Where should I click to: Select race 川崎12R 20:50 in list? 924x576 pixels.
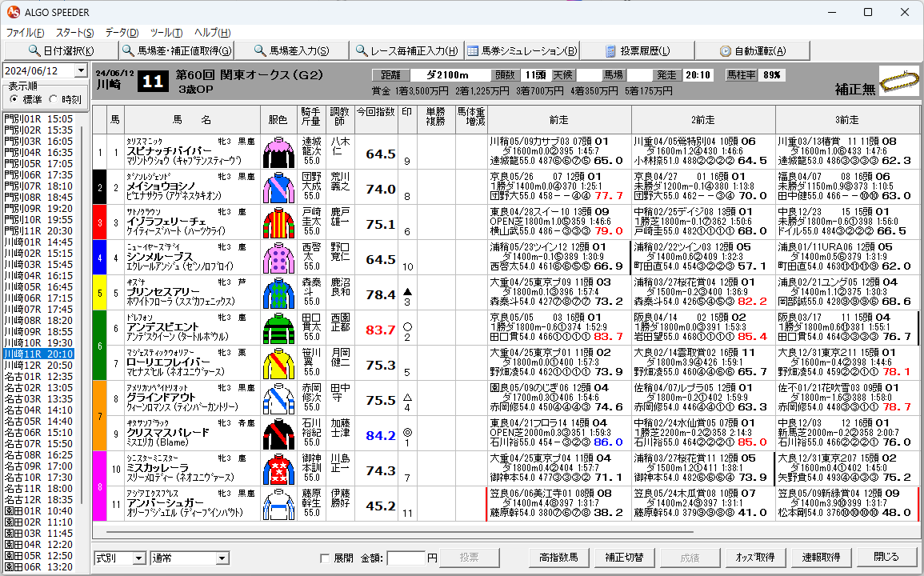(38, 365)
